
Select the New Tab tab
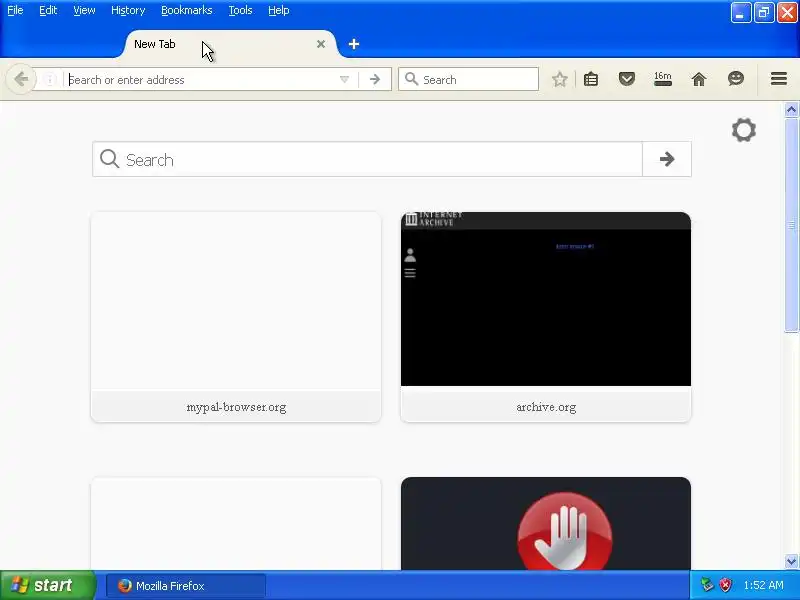point(230,44)
